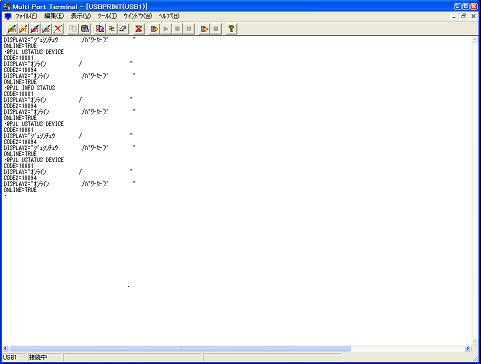Click the first send-file folder arrow icon
481x364 pixels.
(x=154, y=29)
